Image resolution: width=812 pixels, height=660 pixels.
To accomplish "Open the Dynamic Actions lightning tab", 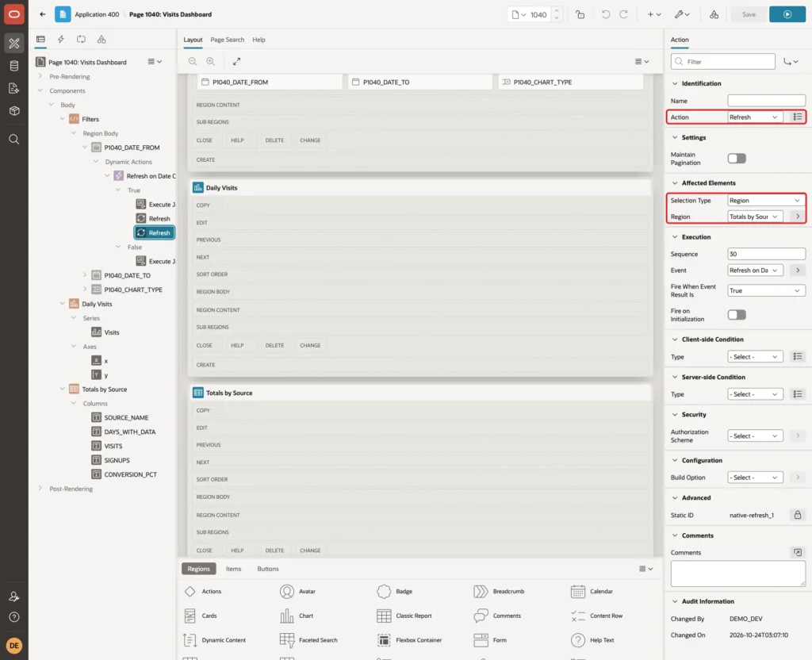I will (x=60, y=40).
